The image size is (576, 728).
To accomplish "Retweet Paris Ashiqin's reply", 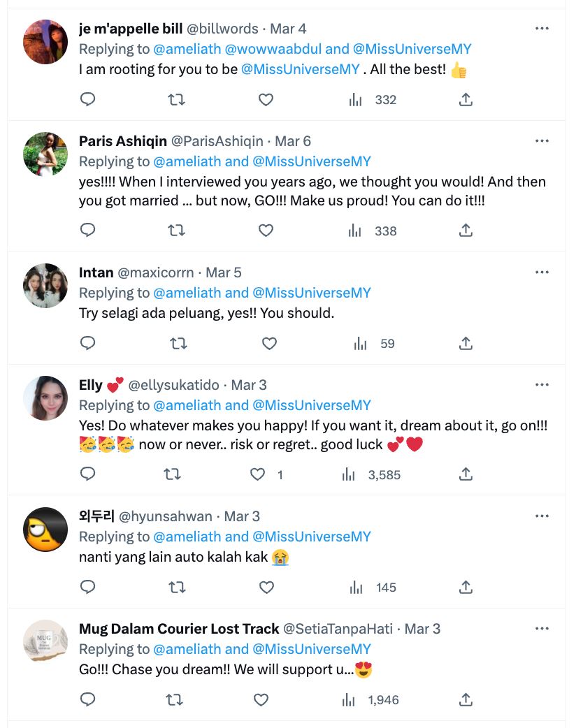I will click(177, 231).
